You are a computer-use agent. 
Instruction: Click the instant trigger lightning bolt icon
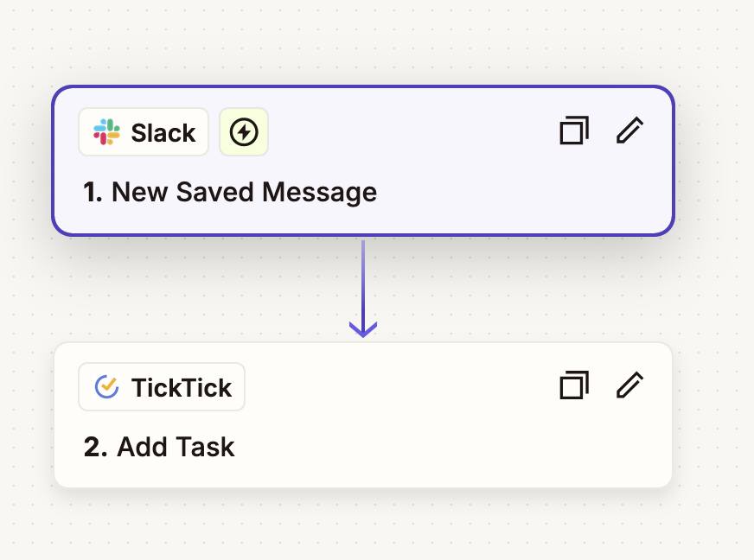coord(244,131)
